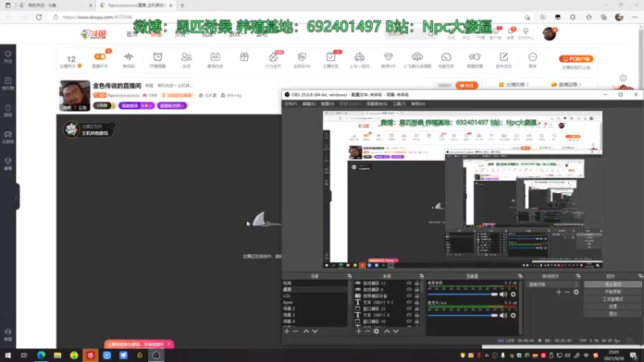Click the 消息 notification icon in Douyu header
This screenshot has width=644, height=362.
pyautogui.click(x=510, y=33)
